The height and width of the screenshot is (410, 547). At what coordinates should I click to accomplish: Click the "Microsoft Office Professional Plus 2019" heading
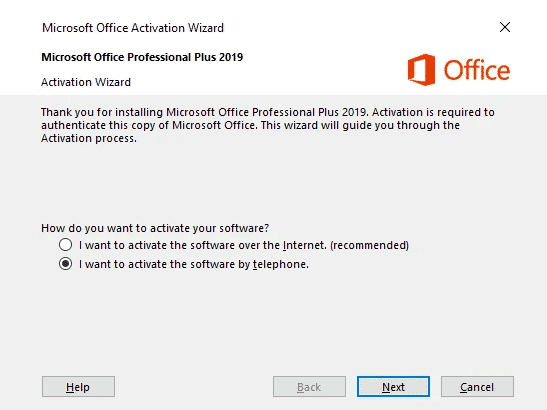(142, 57)
